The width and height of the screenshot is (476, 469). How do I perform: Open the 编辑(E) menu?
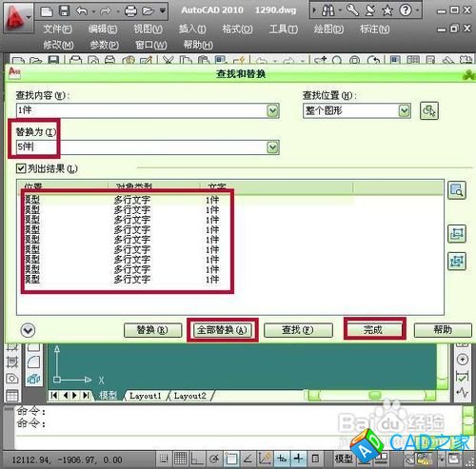click(x=103, y=29)
